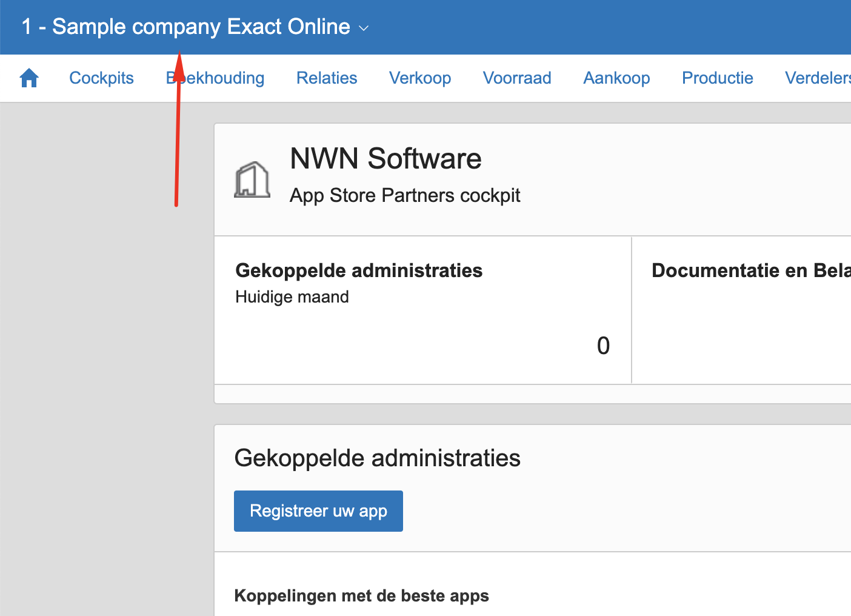This screenshot has height=616, width=851.
Task: Open the Boekhouding menu
Action: (215, 78)
